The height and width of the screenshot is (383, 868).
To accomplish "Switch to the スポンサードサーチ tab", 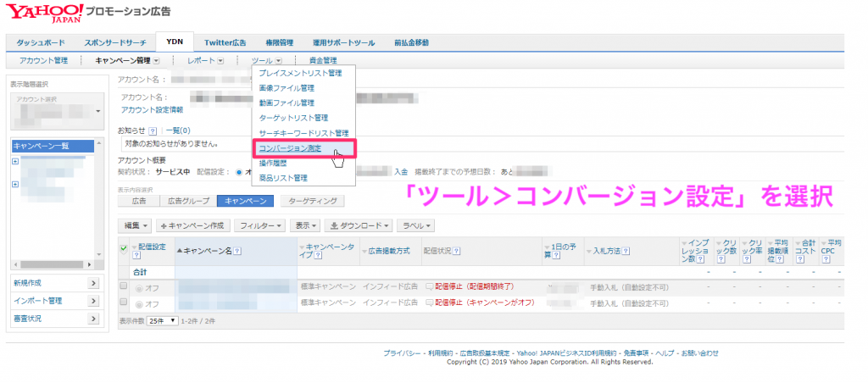I will point(115,42).
